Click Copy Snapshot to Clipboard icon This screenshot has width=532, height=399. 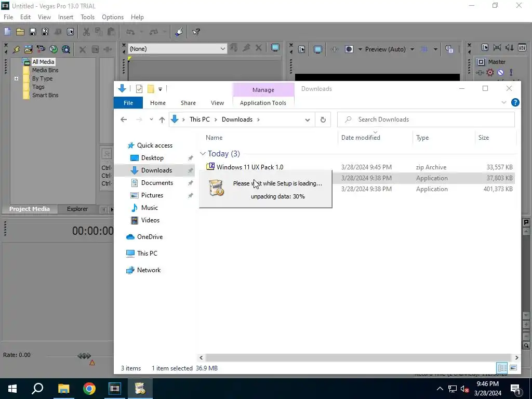449,49
